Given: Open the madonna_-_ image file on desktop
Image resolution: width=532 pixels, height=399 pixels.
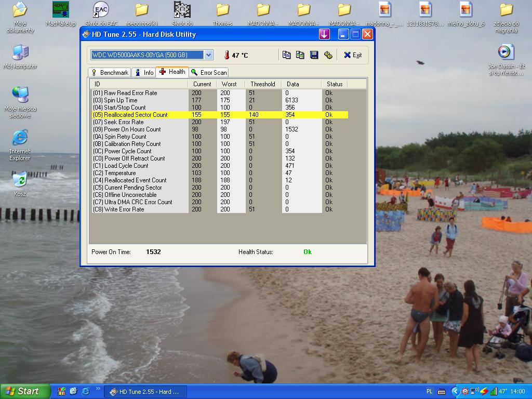Looking at the screenshot, I should point(385,14).
